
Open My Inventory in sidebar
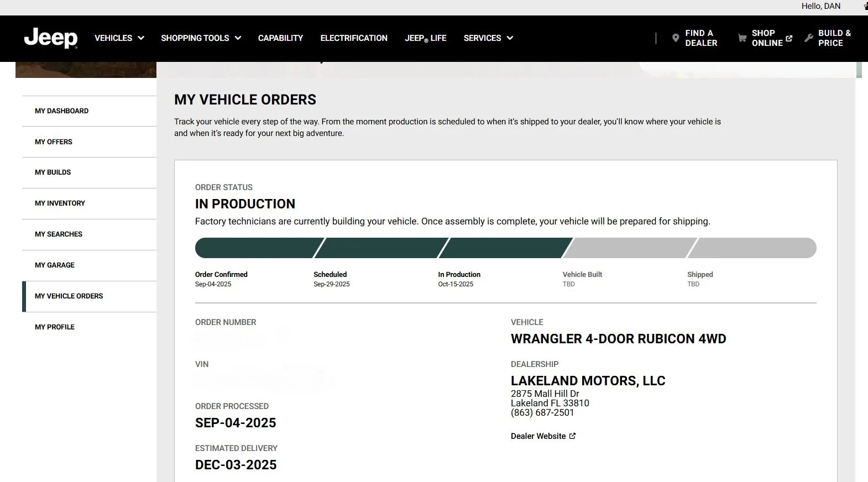(x=89, y=203)
